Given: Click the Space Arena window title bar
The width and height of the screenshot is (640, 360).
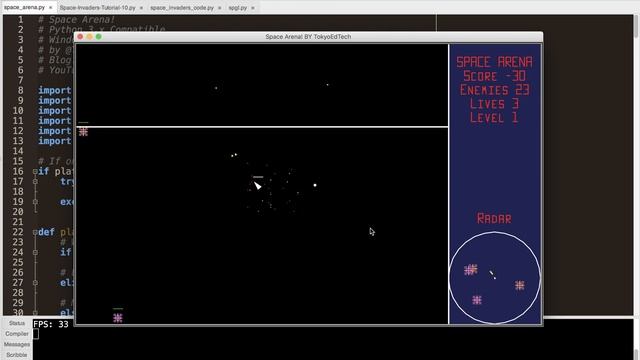Looking at the screenshot, I should coord(308,37).
